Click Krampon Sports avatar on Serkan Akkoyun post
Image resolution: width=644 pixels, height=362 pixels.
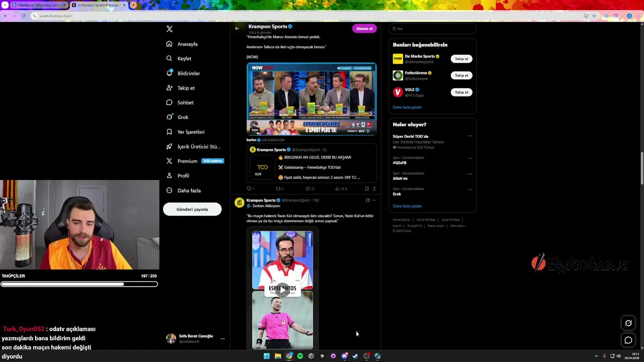(x=239, y=203)
